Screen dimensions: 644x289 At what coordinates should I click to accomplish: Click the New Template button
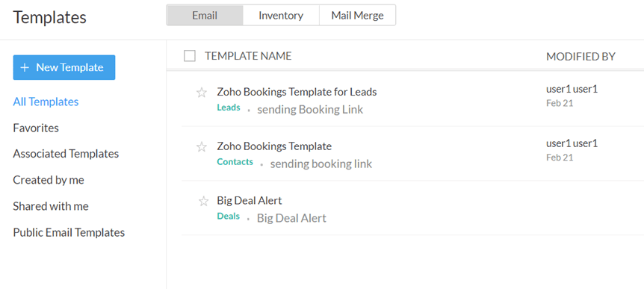tap(64, 67)
